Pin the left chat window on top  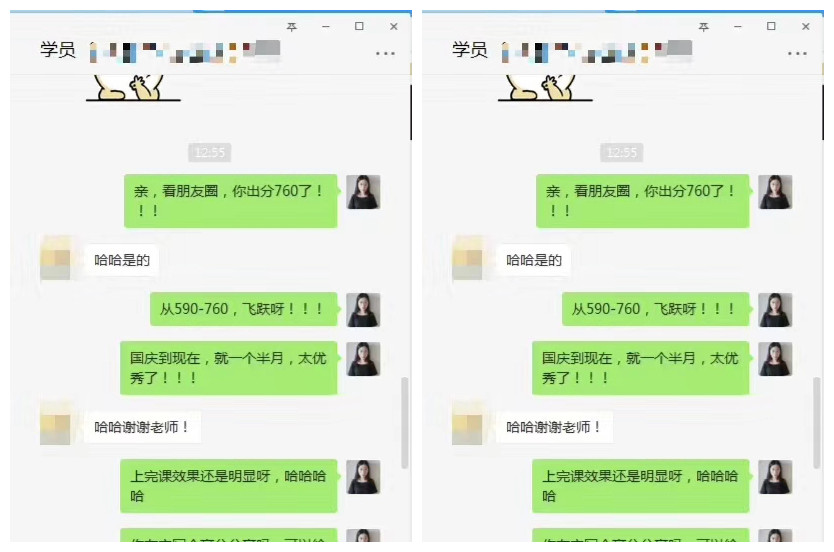click(291, 27)
